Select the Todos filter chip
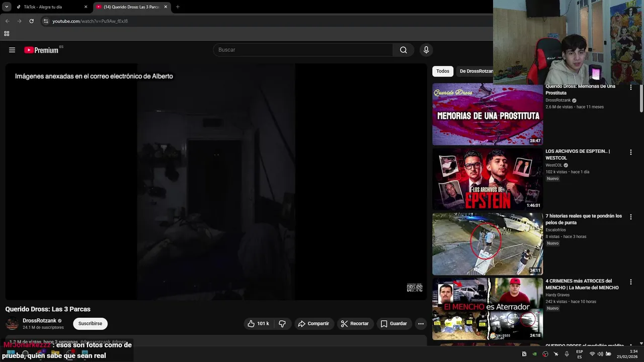The image size is (644, 362). click(443, 71)
